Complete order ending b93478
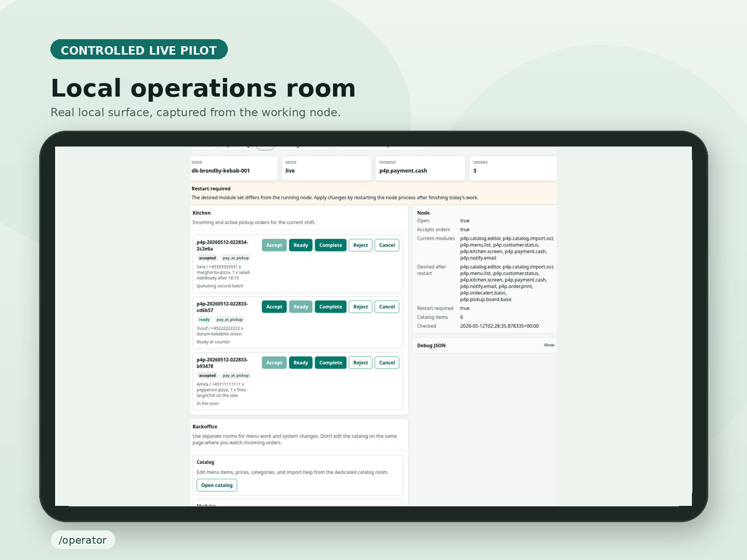Screen dimensions: 747x560 point(331,363)
